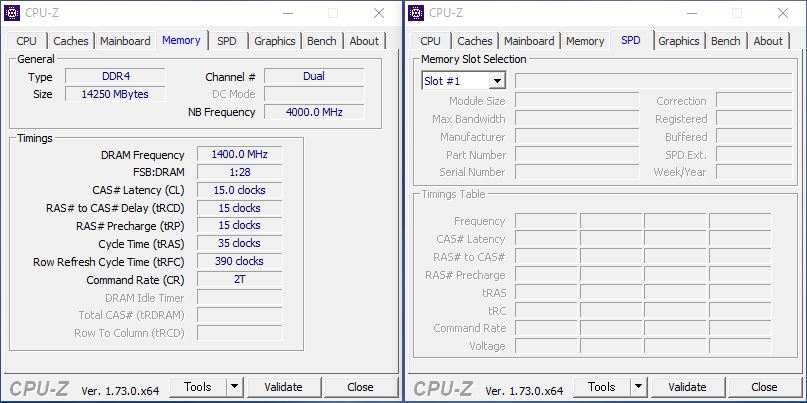Click the Dual channel value

click(314, 77)
